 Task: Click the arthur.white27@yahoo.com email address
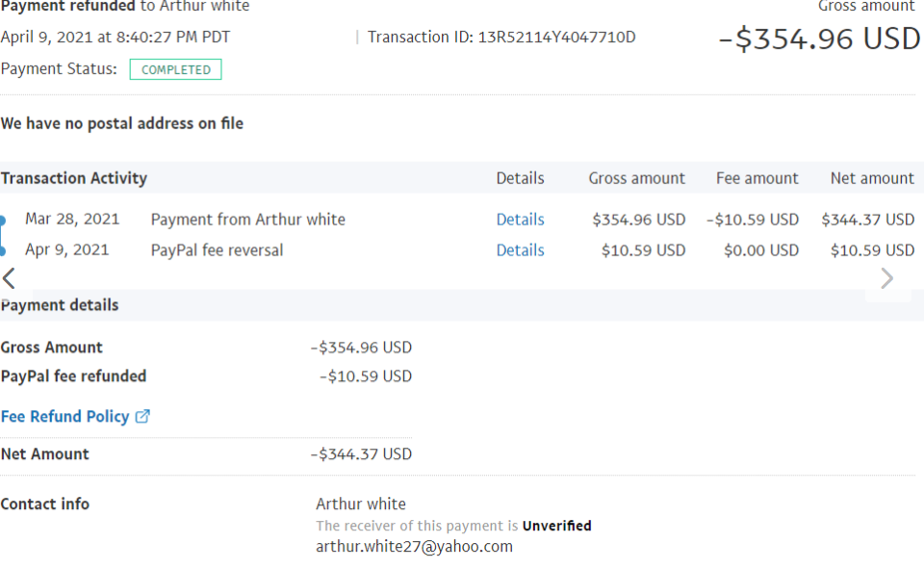coord(414,547)
